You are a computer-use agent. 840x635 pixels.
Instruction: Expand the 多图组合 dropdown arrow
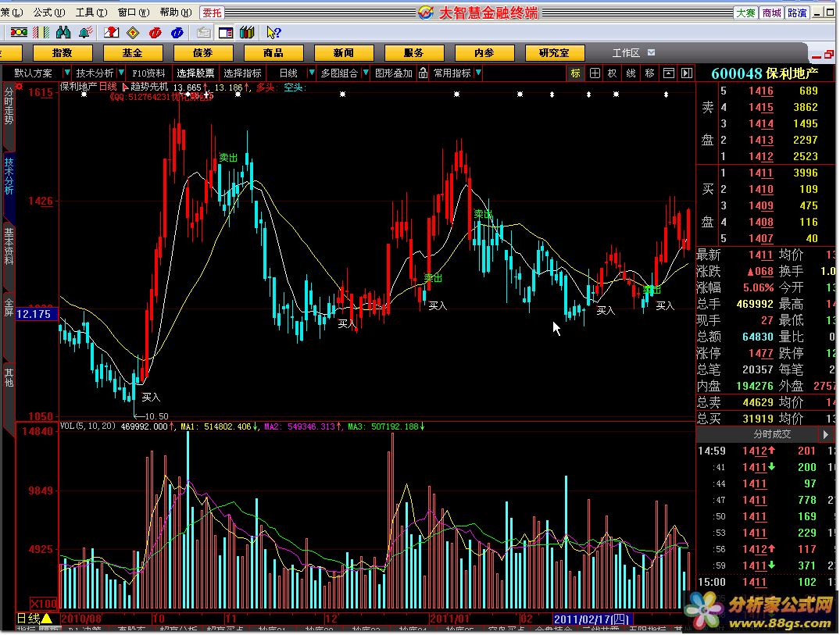point(366,73)
